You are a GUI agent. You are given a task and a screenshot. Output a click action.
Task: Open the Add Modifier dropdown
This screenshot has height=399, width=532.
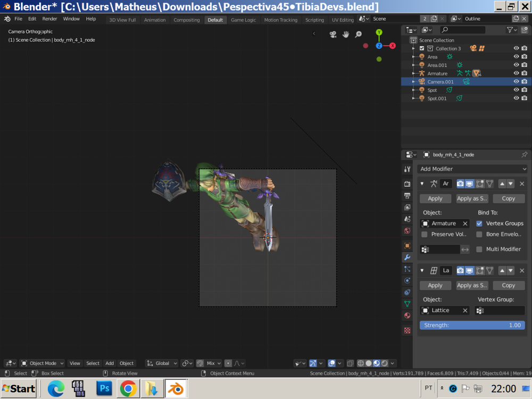(x=472, y=169)
